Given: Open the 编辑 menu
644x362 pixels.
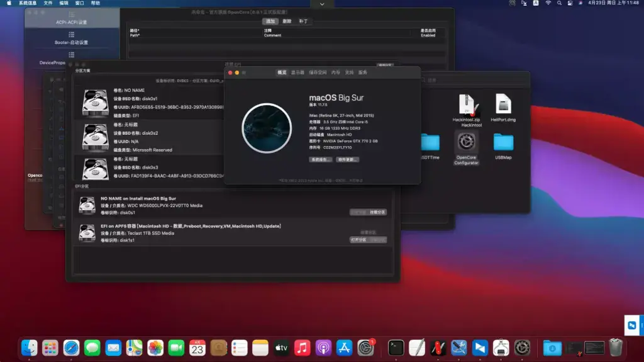Looking at the screenshot, I should 64,3.
